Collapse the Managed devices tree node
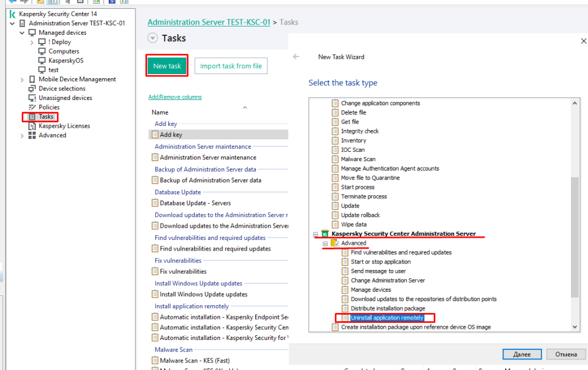This screenshot has height=370, width=588. point(22,33)
